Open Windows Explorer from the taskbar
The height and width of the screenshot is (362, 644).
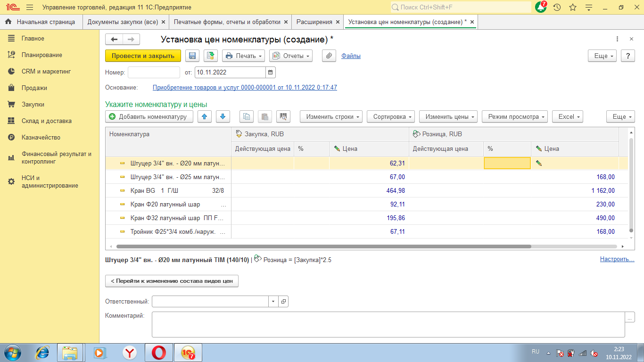70,352
